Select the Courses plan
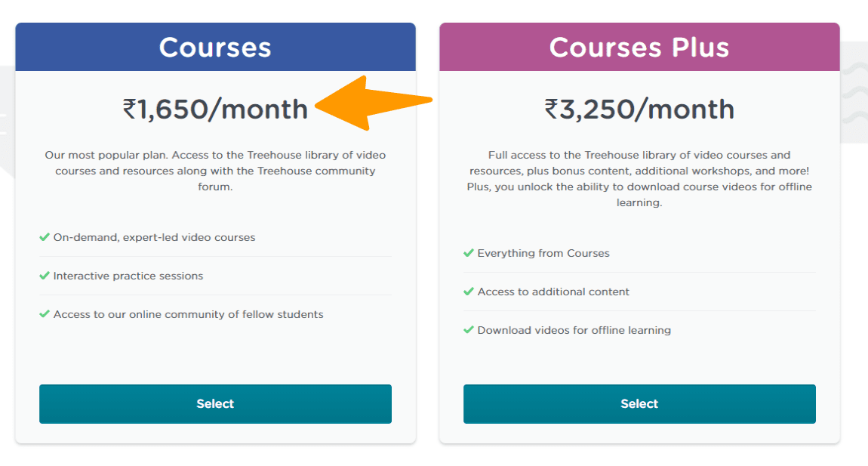This screenshot has height=466, width=868. pyautogui.click(x=215, y=404)
